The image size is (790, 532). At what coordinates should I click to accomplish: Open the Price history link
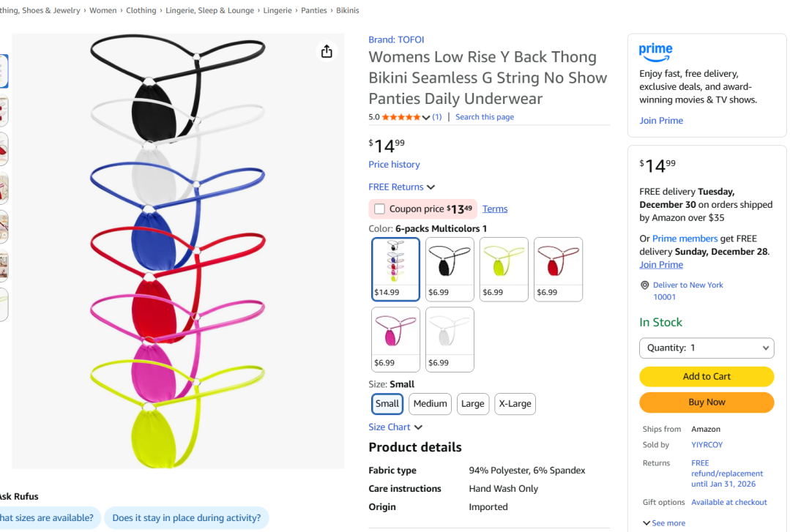coord(394,165)
